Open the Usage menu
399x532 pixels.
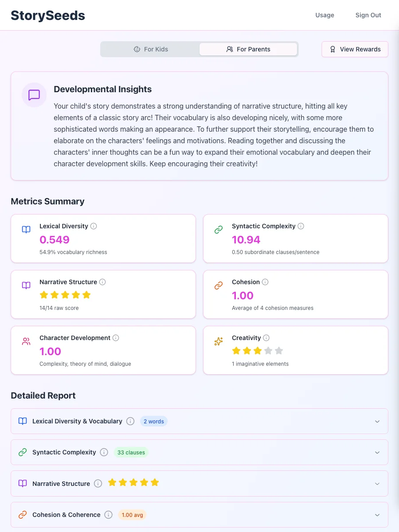pos(325,15)
